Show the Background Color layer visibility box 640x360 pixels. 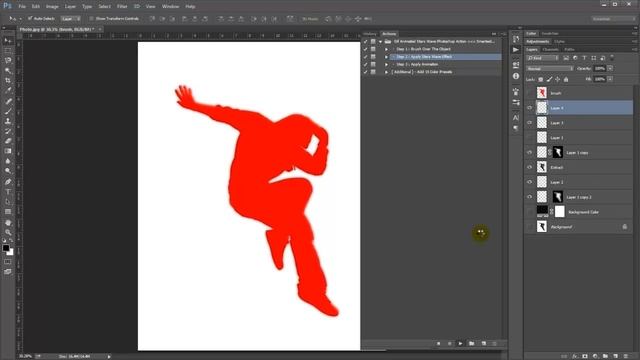(530, 212)
